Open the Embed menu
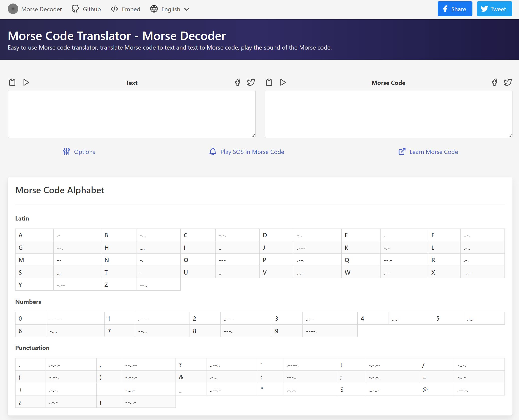 125,9
